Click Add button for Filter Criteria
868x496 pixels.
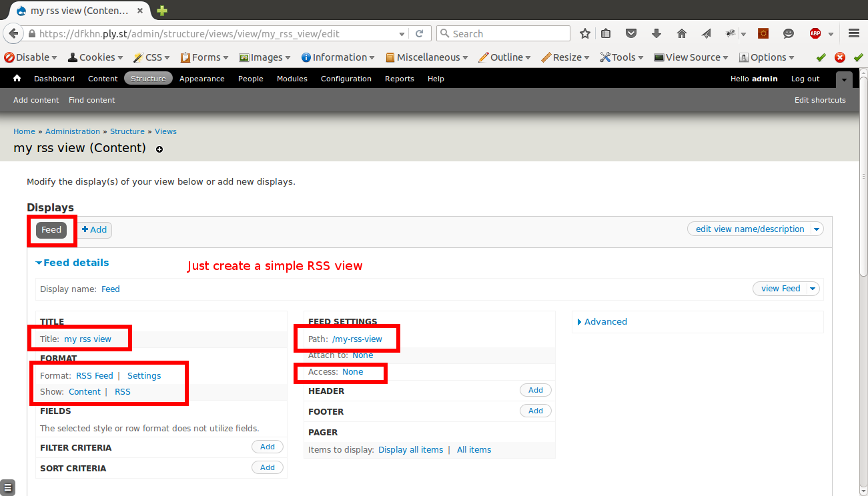(x=268, y=447)
